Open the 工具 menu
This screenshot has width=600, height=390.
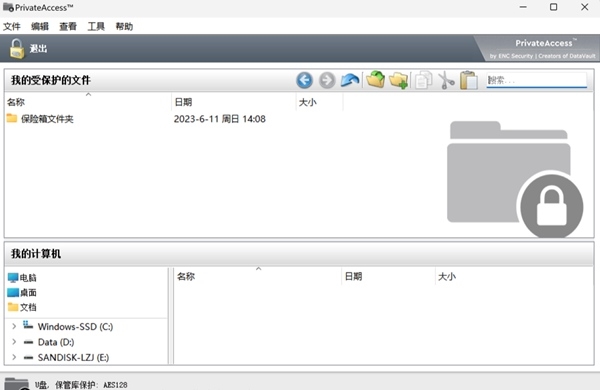(96, 26)
